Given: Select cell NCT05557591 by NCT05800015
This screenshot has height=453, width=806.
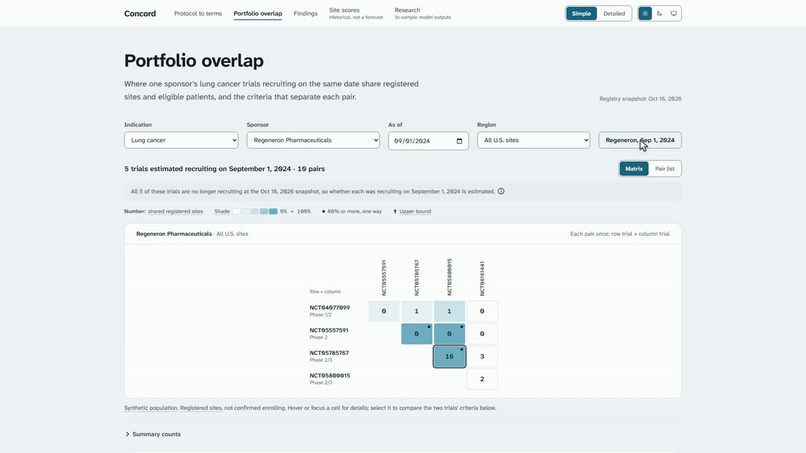Looking at the screenshot, I should point(449,334).
